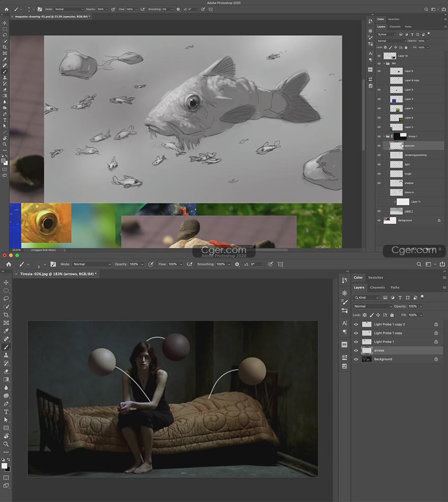Viewport: 448px width, 502px height.
Task: Toggle pressure for size in lower options bar
Action: point(271,264)
